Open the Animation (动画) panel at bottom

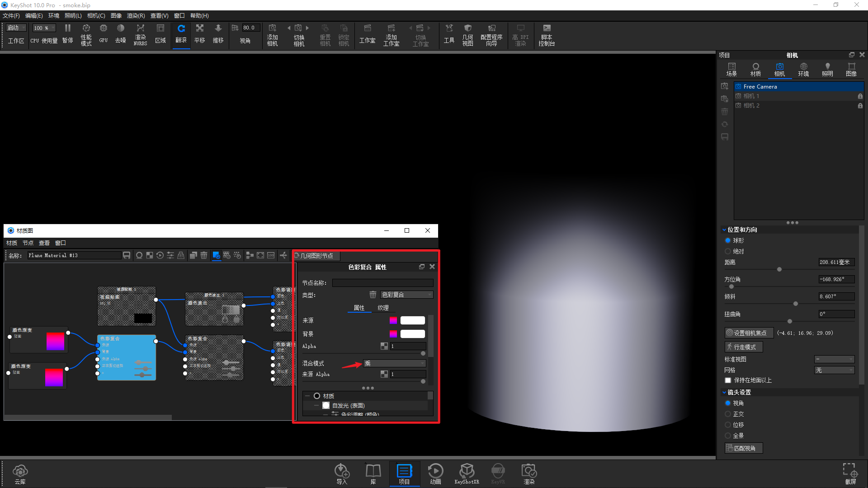point(435,473)
